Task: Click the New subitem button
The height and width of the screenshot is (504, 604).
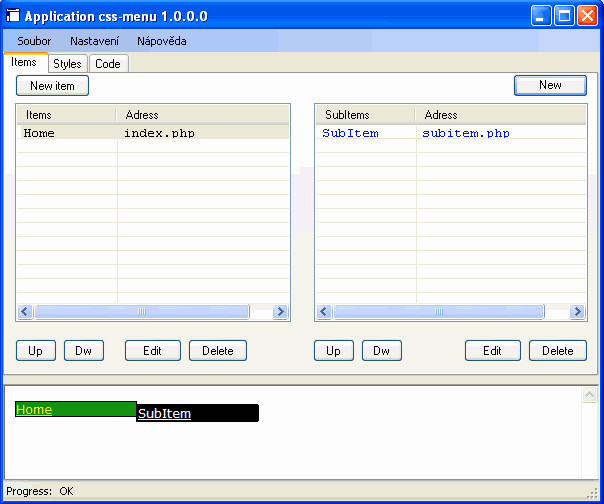Action: 550,85
